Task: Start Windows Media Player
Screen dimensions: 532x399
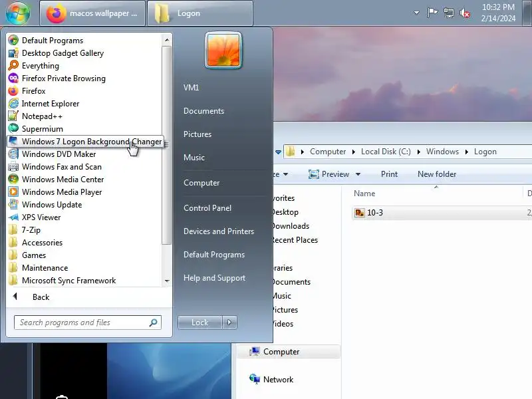Action: [62, 192]
